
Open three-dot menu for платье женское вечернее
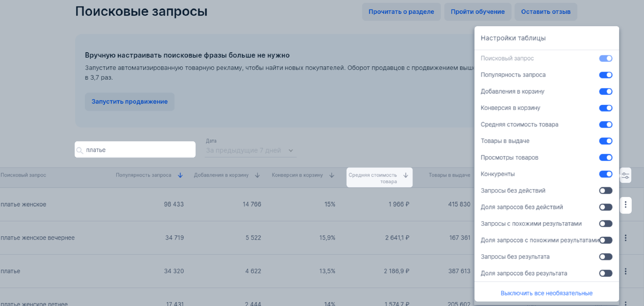(x=625, y=238)
